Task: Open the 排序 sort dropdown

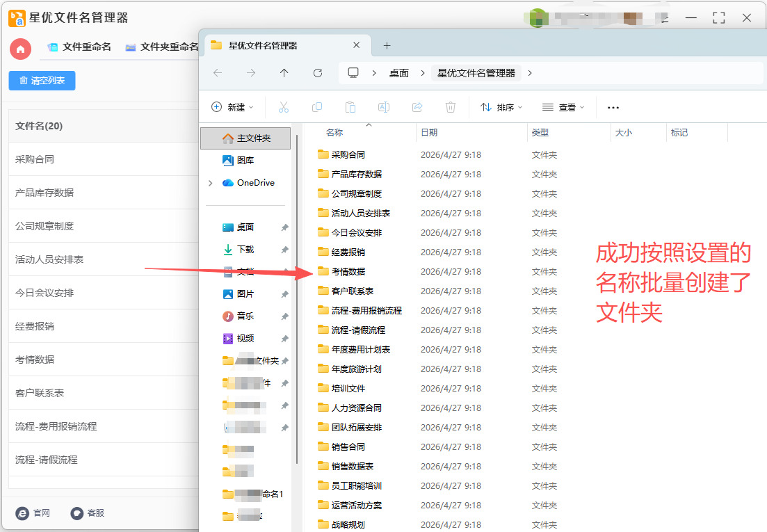Action: tap(501, 107)
